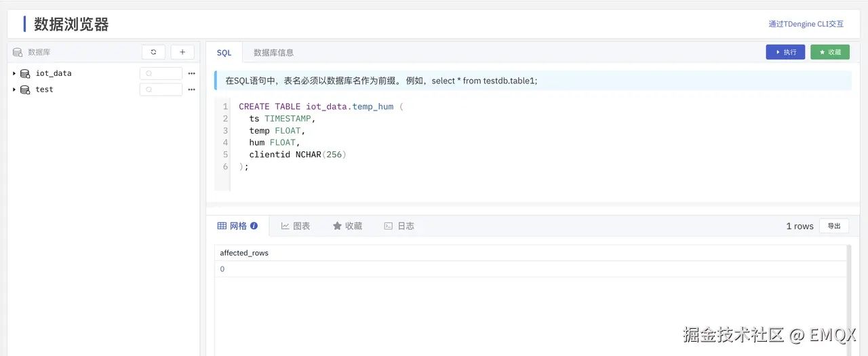Show the 日志 log tab

[x=399, y=226]
